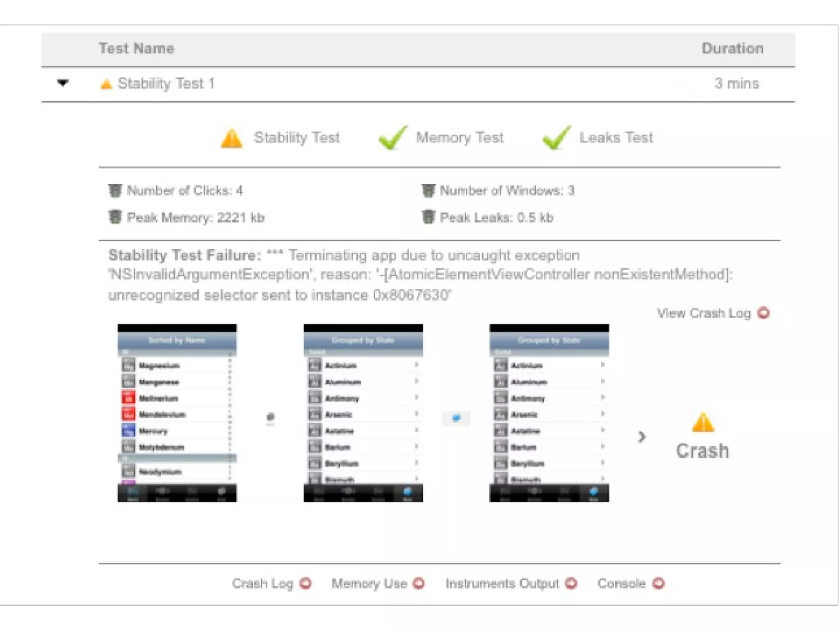Click the Duration column header

click(733, 49)
